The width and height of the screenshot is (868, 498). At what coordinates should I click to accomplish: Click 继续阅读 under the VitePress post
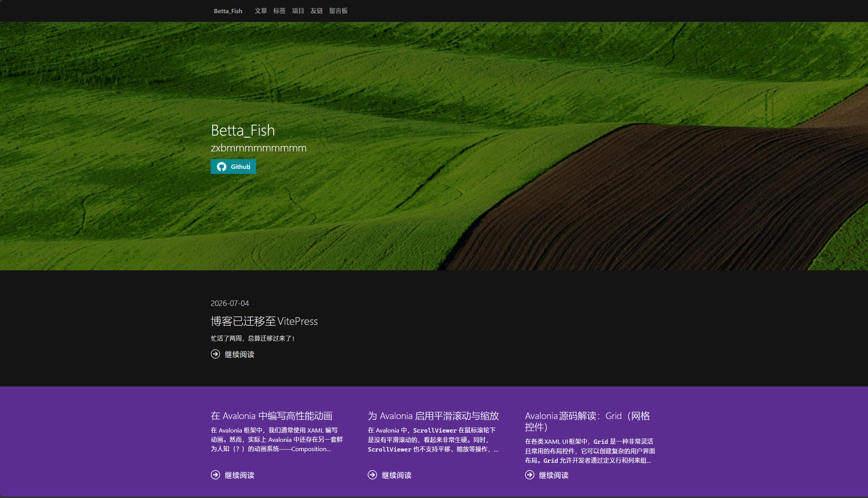(239, 354)
